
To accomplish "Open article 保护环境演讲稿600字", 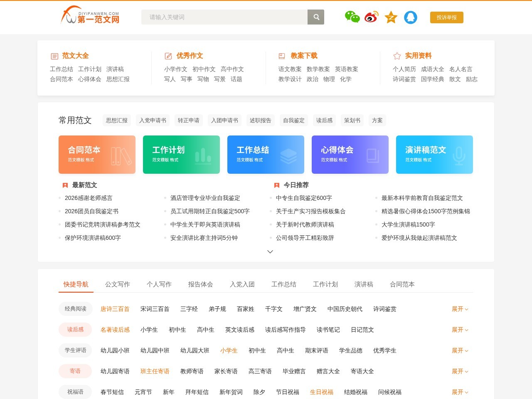I will tap(93, 238).
